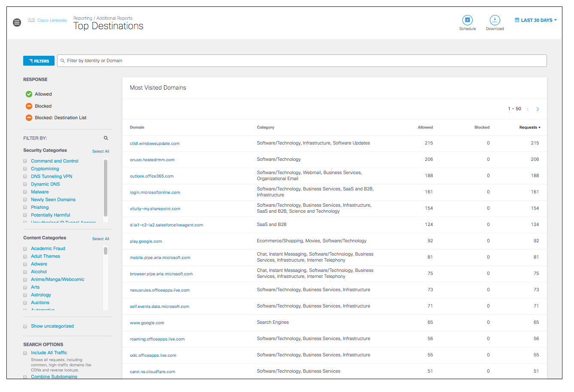
Task: Click Select All for Content Categories
Action: pos(100,239)
